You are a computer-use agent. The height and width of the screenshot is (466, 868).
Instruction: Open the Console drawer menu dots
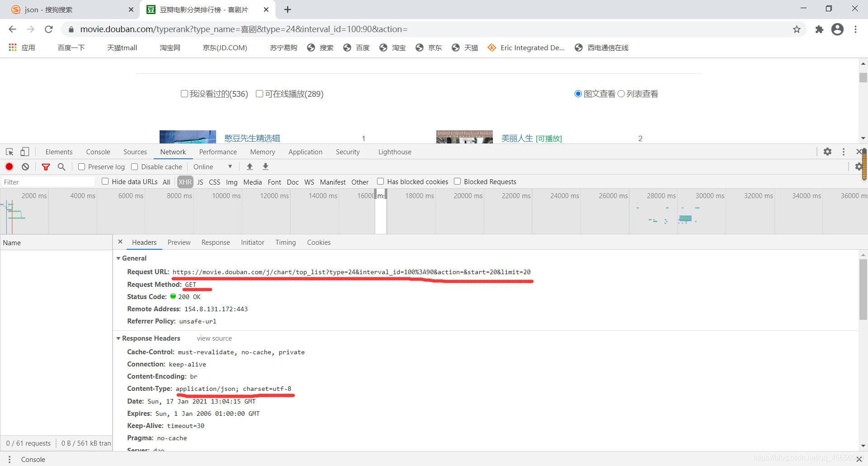tap(9, 459)
